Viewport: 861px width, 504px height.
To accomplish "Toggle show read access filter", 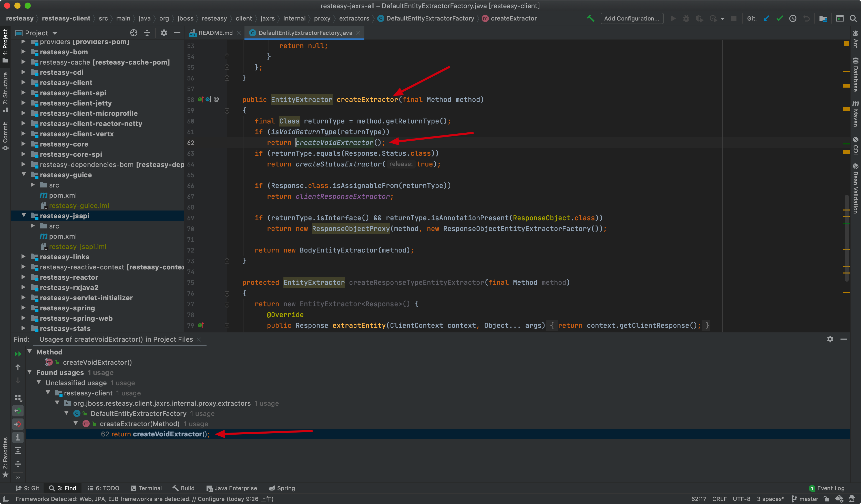I will pos(18,411).
